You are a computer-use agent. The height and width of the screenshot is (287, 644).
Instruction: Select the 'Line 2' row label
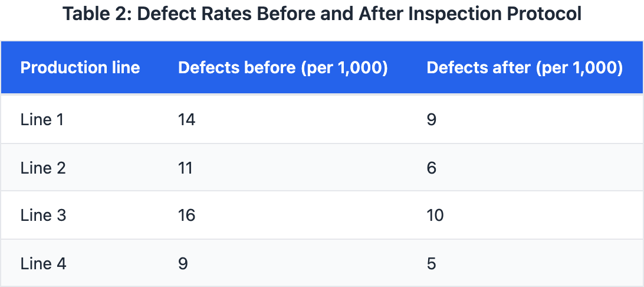coord(43,168)
